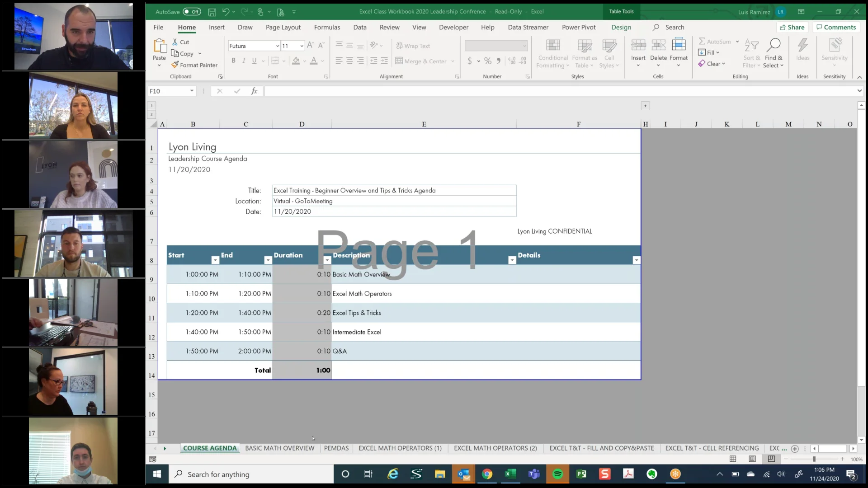
Task: Expand the font name dropdown
Action: [x=277, y=46]
